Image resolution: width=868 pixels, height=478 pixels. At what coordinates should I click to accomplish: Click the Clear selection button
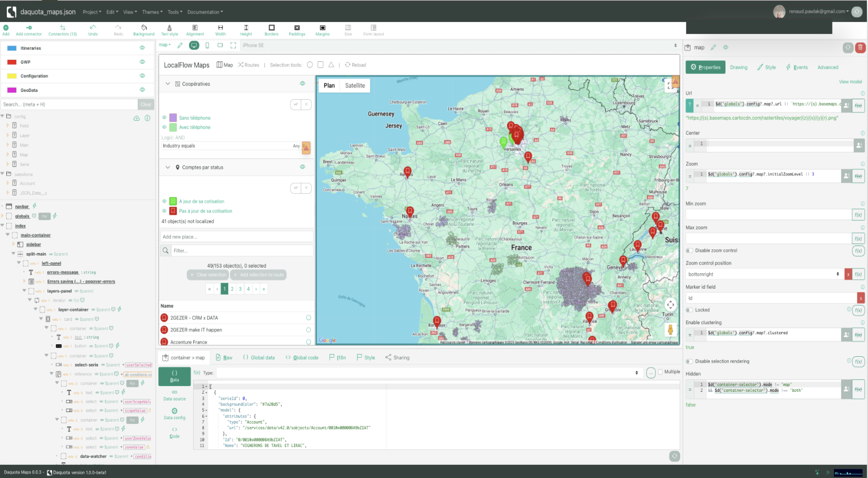208,275
